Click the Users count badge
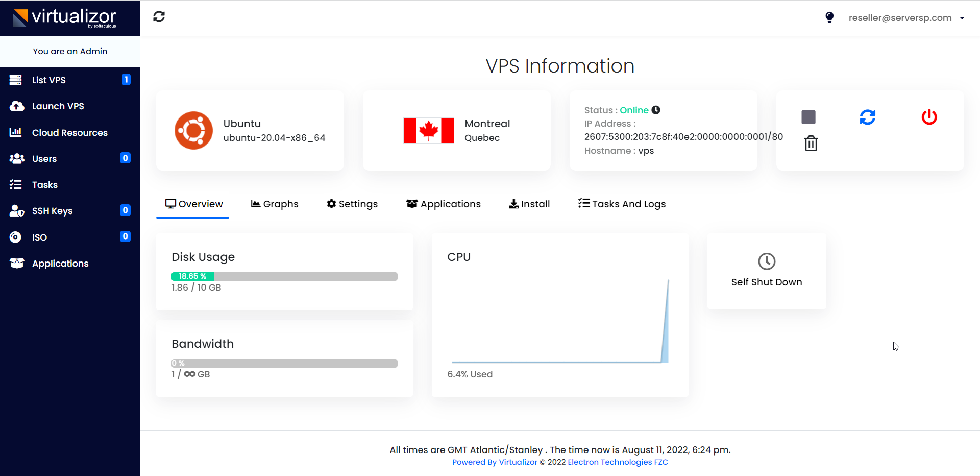 pyautogui.click(x=125, y=158)
